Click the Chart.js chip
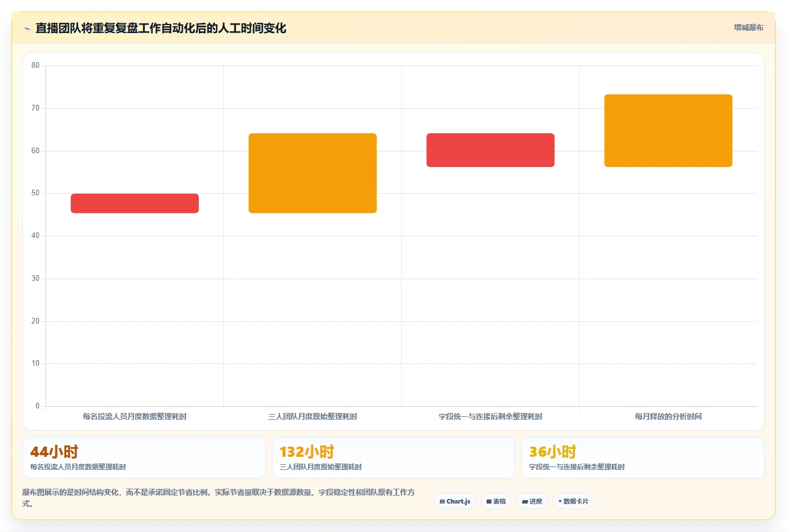The height and width of the screenshot is (532, 787). (455, 501)
